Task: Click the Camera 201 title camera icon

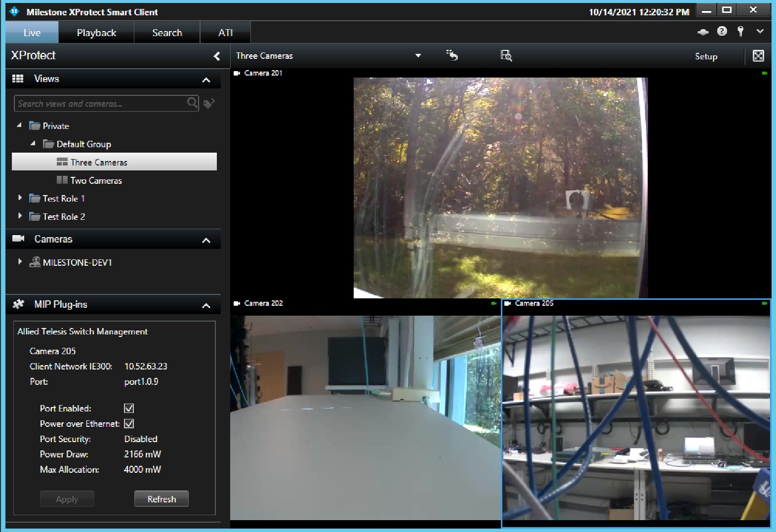Action: tap(237, 73)
